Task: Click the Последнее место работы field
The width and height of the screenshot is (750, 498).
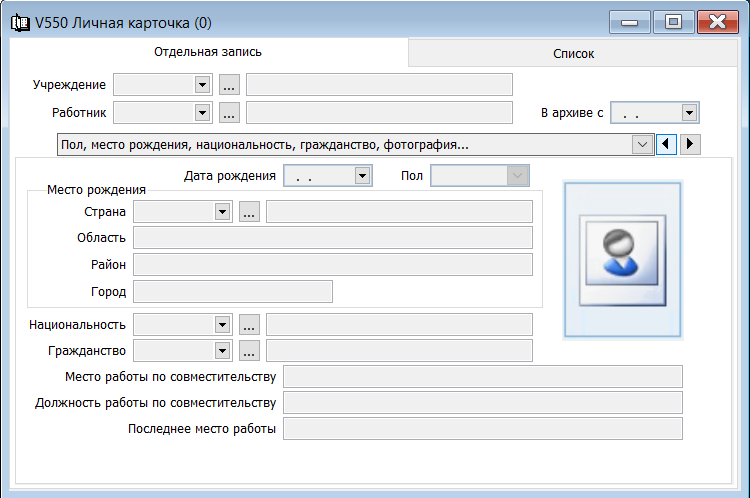Action: [482, 429]
